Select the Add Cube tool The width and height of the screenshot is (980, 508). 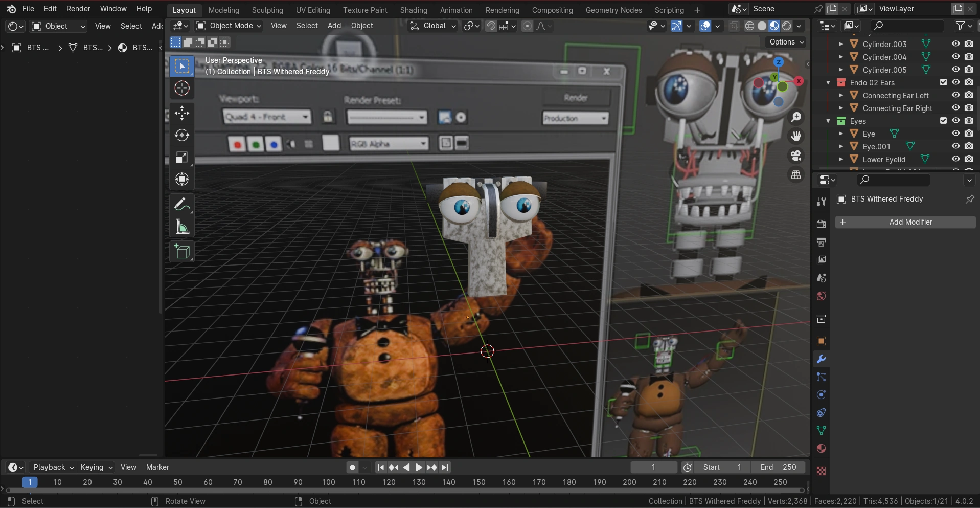coord(182,251)
